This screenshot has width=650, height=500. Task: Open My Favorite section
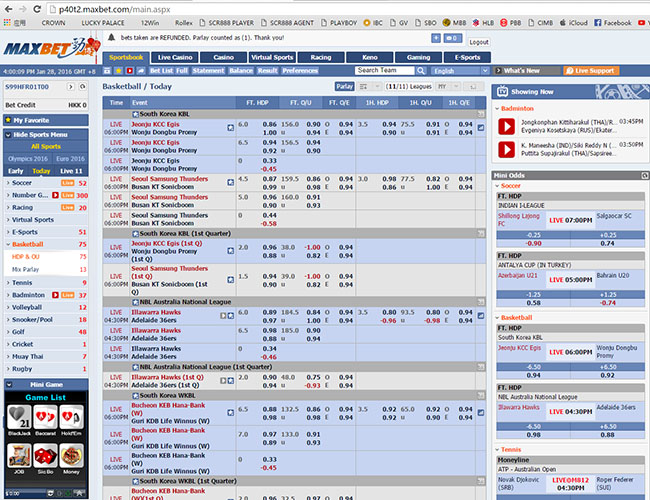click(46, 120)
